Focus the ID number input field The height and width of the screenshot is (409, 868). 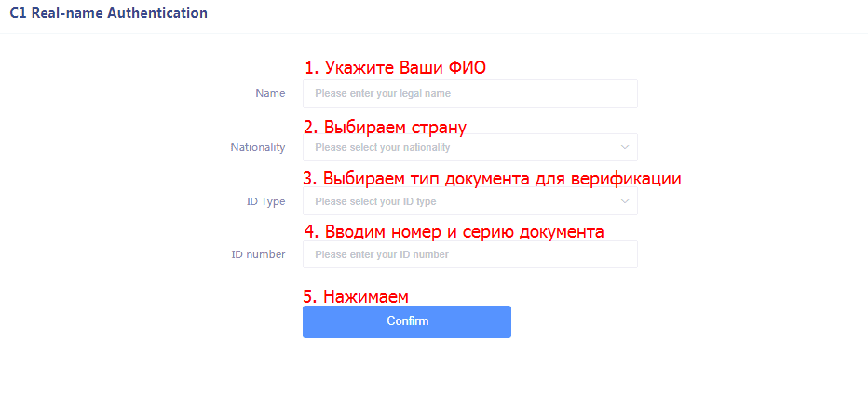point(469,254)
